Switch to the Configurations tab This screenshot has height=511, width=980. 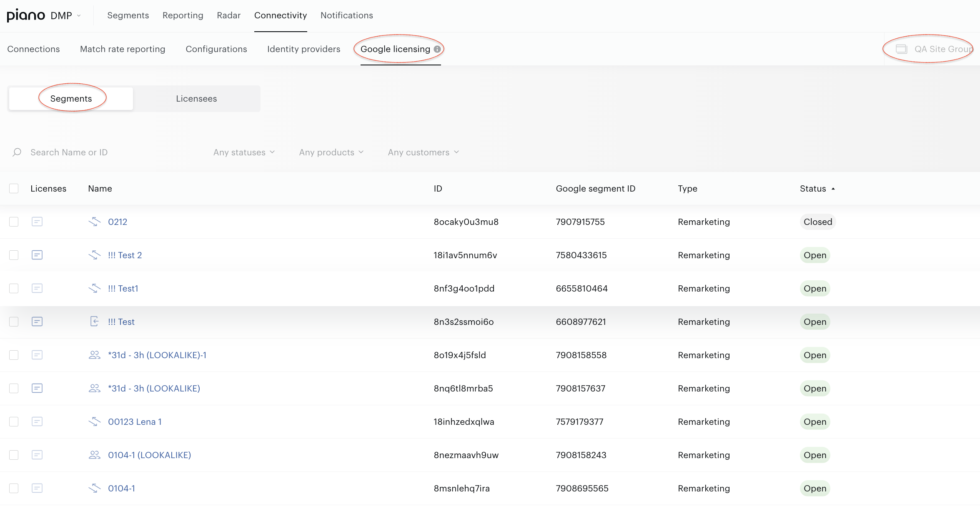[216, 49]
